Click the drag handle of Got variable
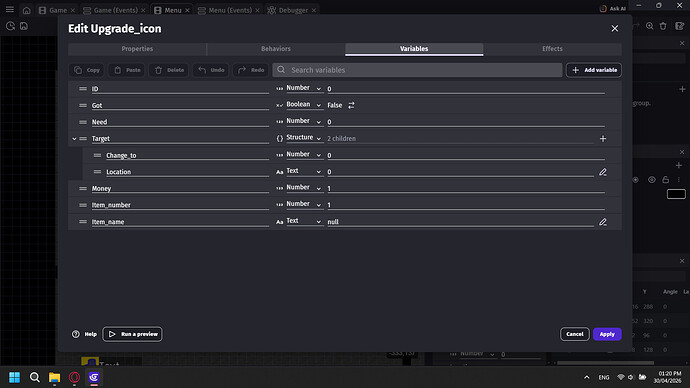690x388 pixels. [x=83, y=105]
